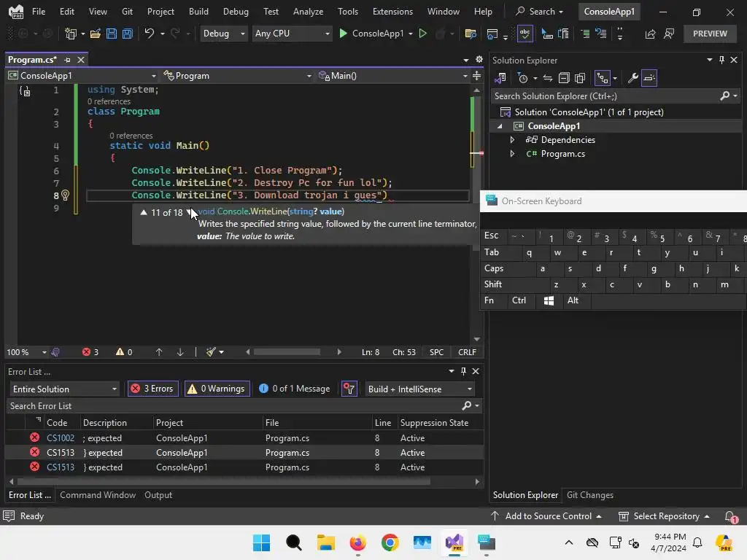The height and width of the screenshot is (560, 747).
Task: Click Search Solution Explorer input field
Action: point(605,96)
